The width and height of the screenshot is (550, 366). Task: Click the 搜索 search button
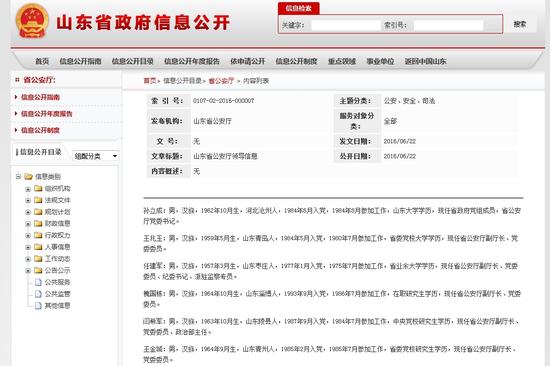coord(519,24)
